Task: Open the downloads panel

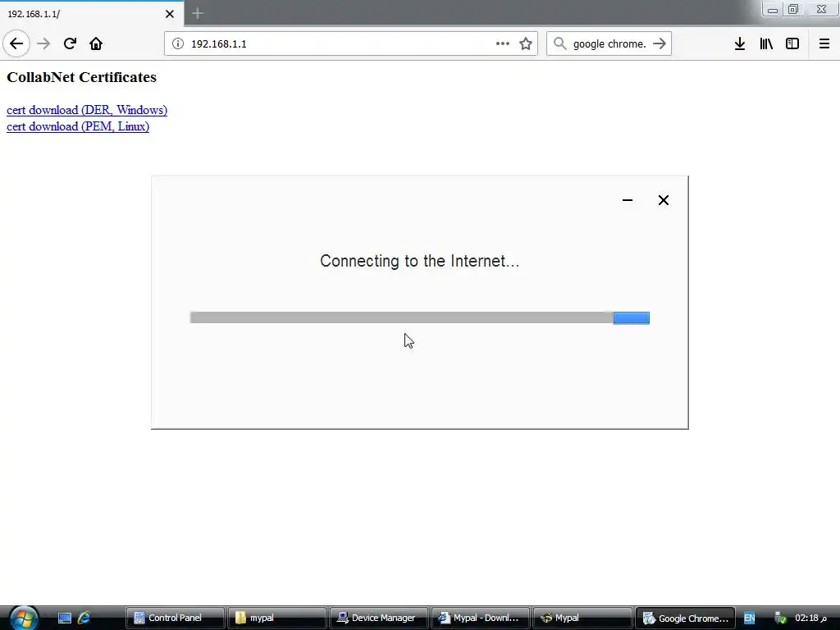Action: (740, 43)
